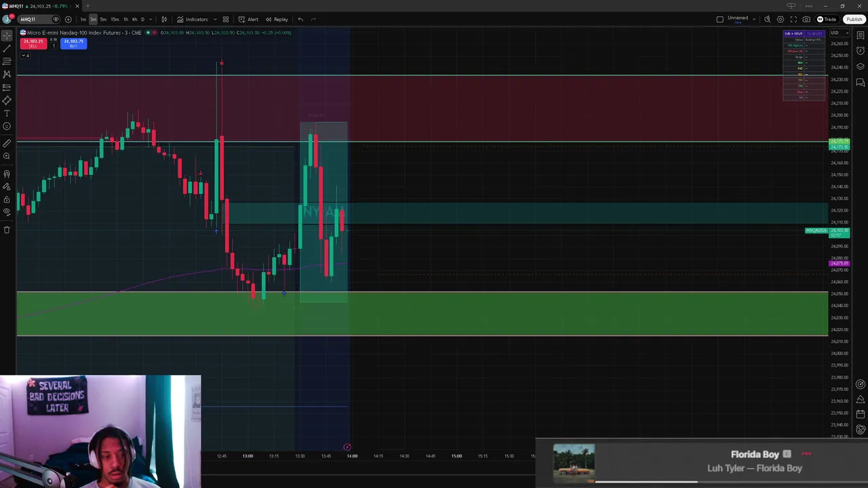Click the blue BUY price button

(73, 43)
